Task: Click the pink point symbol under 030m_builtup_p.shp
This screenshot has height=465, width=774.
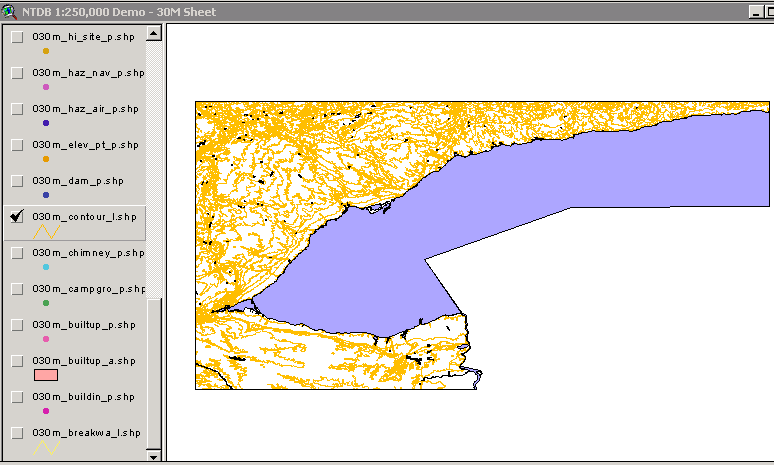Action: click(x=46, y=339)
